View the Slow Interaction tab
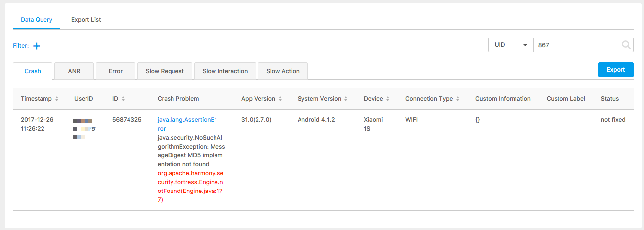 225,71
